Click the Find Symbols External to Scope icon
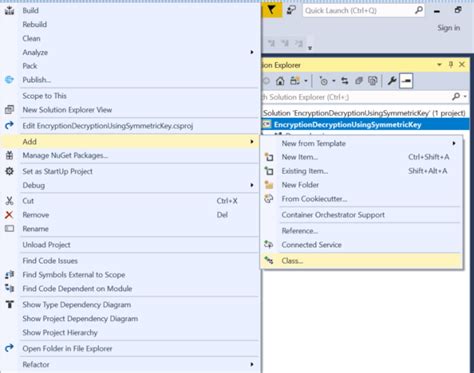The image size is (474, 373). (9, 274)
